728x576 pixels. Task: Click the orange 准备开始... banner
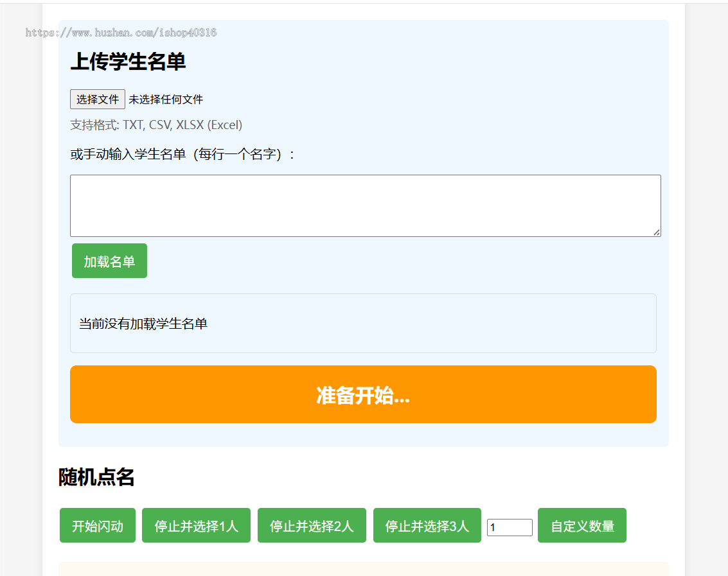[363, 394]
